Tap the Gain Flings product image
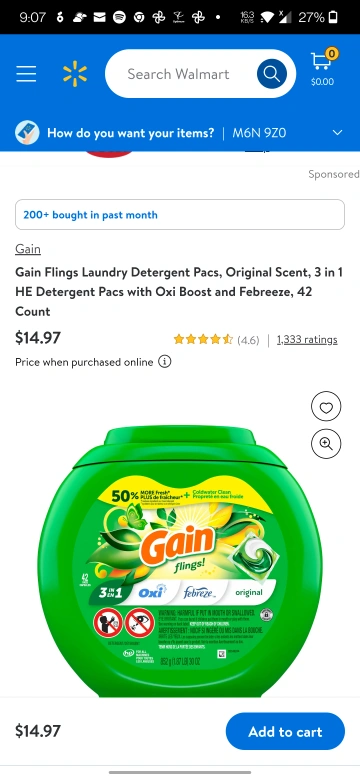The image size is (360, 780). [180, 561]
